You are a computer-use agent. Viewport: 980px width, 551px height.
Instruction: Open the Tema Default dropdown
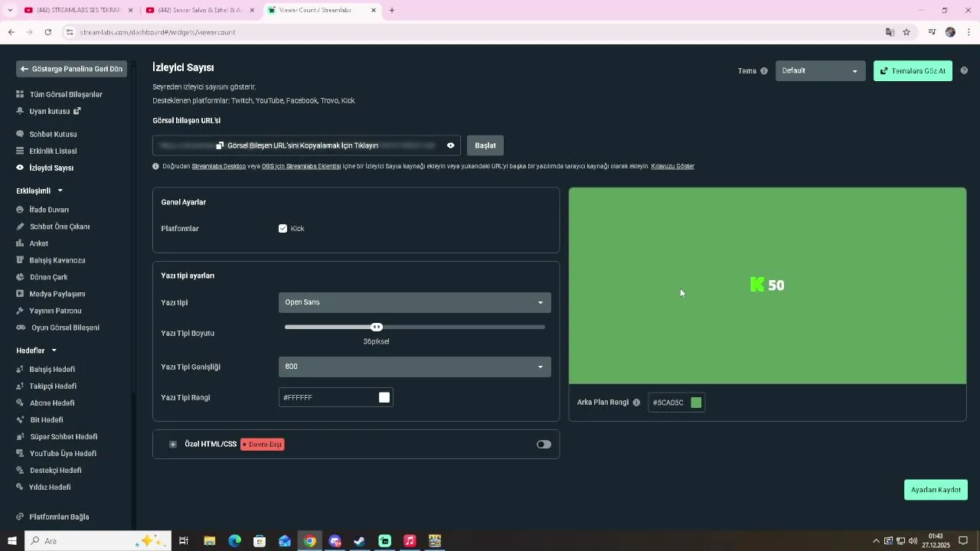point(820,71)
